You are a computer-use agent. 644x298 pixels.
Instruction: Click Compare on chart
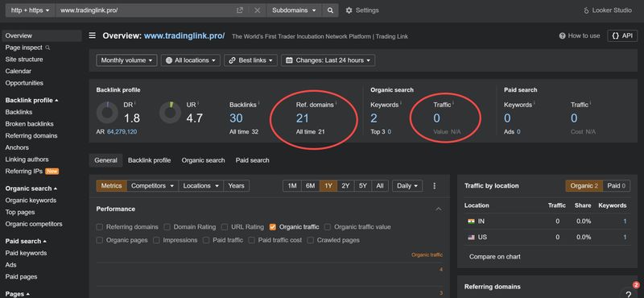click(x=495, y=256)
